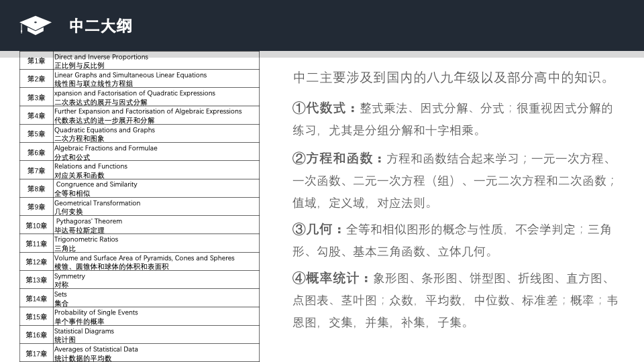Viewport: 644px width, 362px height.
Task: Select the 中二大纲 slide title
Action: point(101,26)
